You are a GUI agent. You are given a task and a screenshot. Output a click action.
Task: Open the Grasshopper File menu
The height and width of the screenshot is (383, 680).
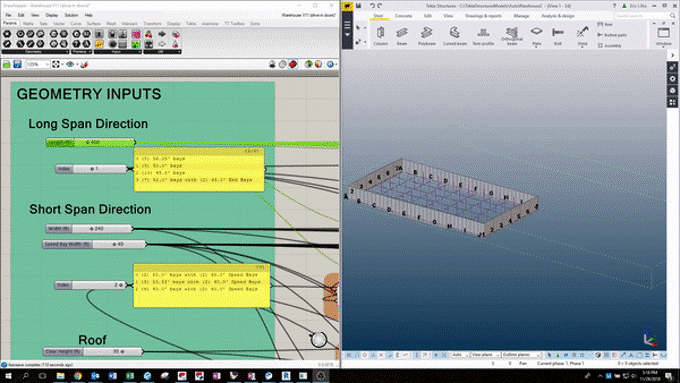coord(8,15)
